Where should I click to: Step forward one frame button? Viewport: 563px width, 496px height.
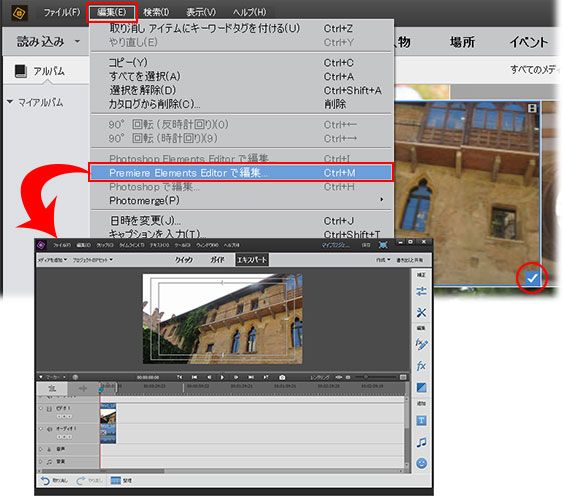coord(236,377)
